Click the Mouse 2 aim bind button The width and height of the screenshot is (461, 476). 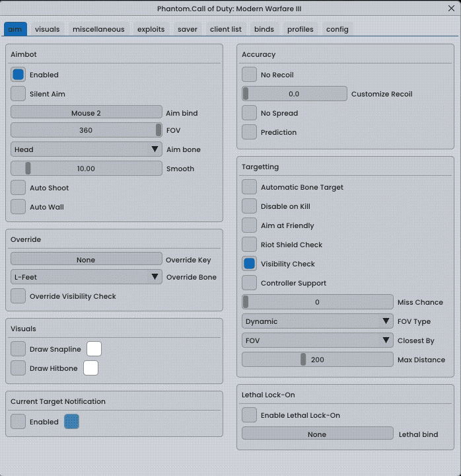pyautogui.click(x=87, y=112)
